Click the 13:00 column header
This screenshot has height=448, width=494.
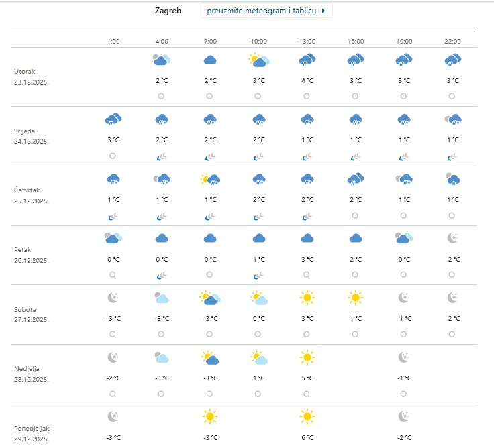(x=307, y=42)
